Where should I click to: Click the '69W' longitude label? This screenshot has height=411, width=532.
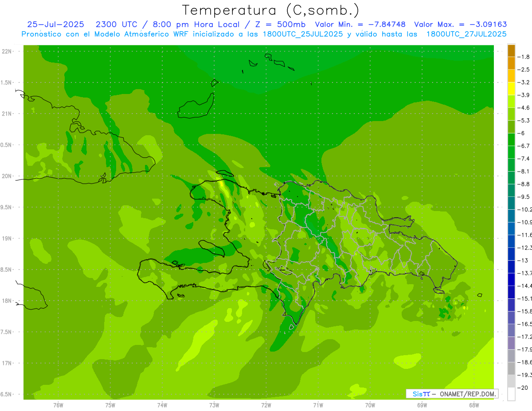coord(422,405)
